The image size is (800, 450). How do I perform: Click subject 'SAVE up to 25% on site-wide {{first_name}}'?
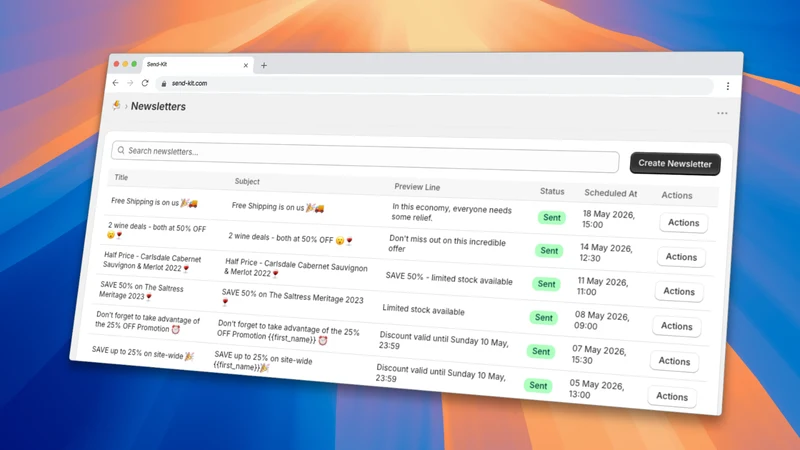(263, 361)
